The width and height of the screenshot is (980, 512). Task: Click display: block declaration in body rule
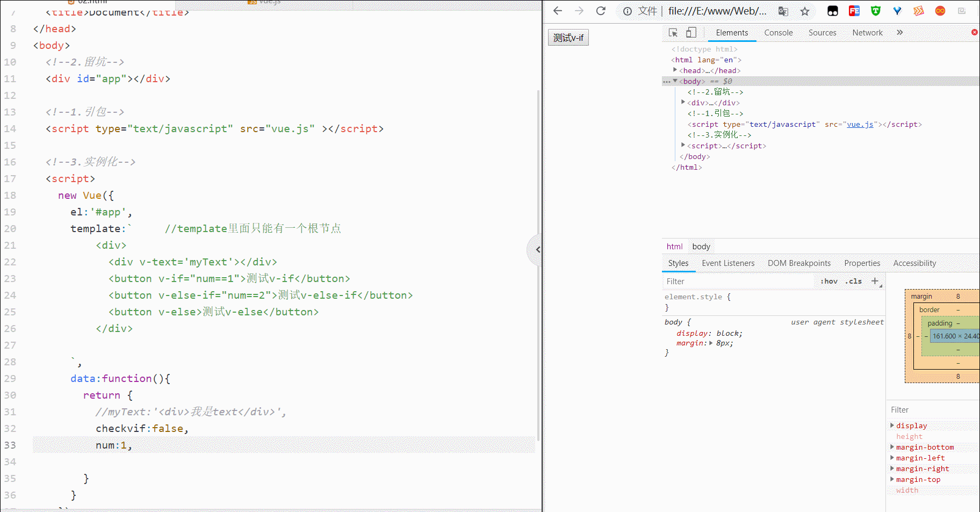710,334
